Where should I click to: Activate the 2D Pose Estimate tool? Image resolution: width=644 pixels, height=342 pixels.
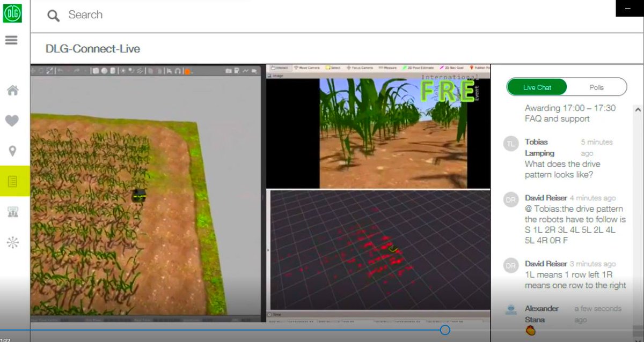click(x=418, y=68)
